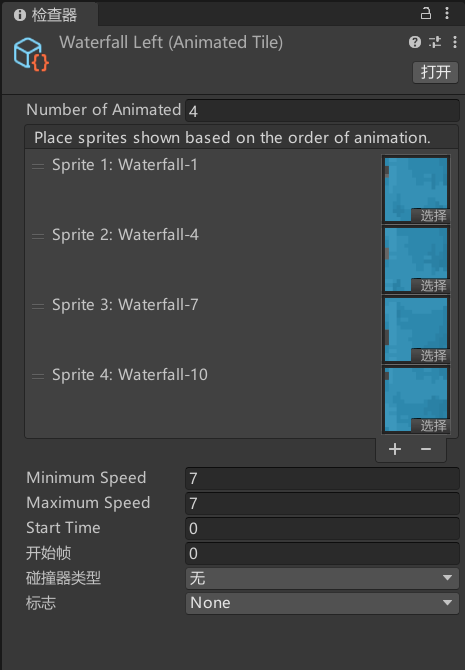Screen dimensions: 465x670
Task: Open the 标志 None dropdown
Action: coord(322,603)
